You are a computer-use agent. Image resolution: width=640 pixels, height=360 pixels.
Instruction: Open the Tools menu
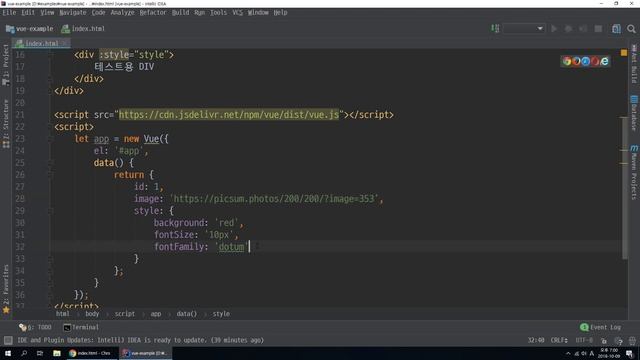[x=218, y=13]
